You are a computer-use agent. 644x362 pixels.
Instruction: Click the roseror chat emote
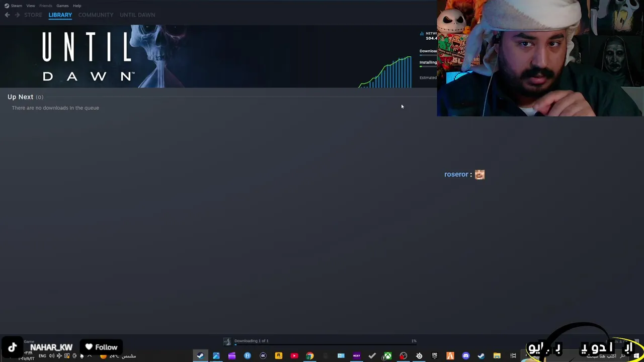point(479,174)
